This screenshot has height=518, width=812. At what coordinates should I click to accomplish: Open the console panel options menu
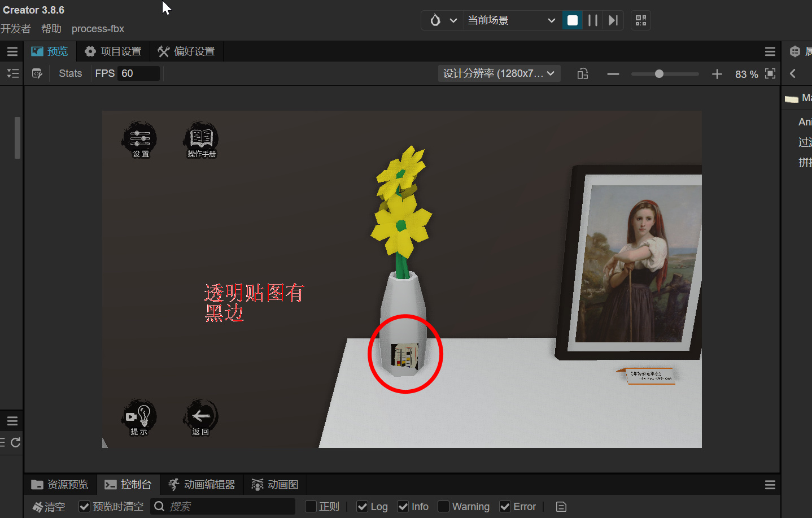(x=770, y=485)
